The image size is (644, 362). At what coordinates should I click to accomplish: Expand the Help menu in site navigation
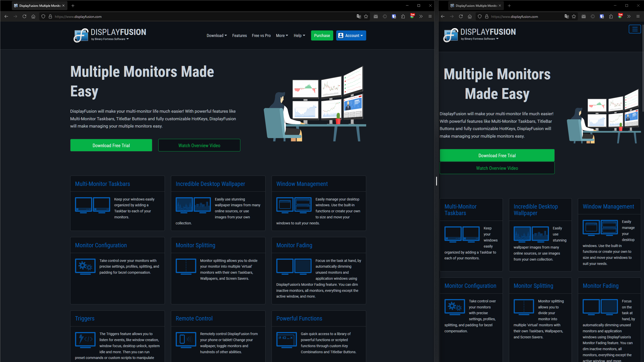click(x=299, y=35)
